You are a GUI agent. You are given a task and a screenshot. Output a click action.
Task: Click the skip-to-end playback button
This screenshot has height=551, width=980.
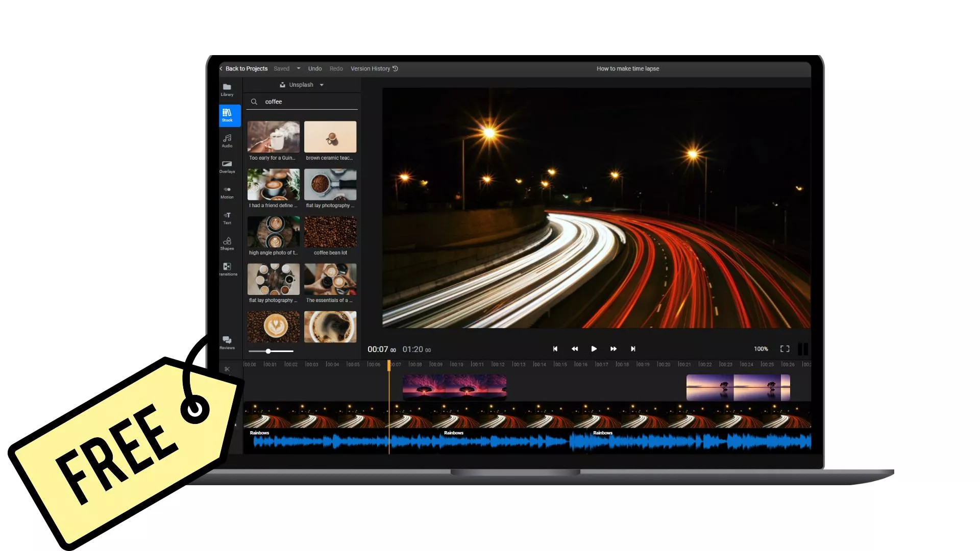click(633, 348)
